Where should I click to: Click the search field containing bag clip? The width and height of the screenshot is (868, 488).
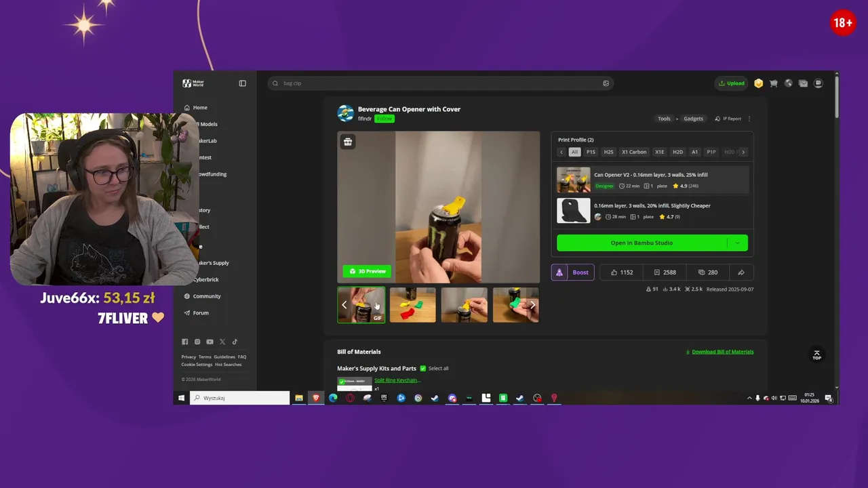click(441, 83)
